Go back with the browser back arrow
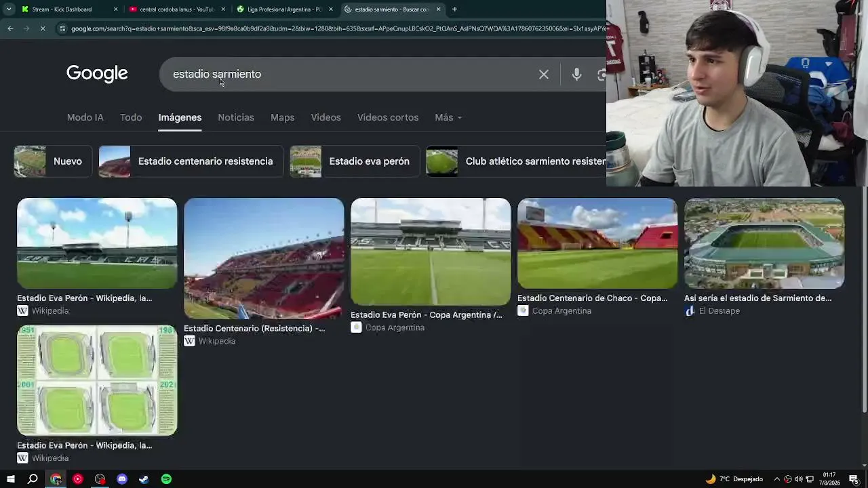Screen dimensions: 868x488 (10, 28)
